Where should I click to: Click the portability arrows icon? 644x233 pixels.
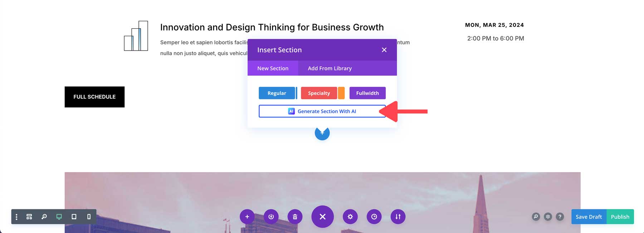point(398,217)
